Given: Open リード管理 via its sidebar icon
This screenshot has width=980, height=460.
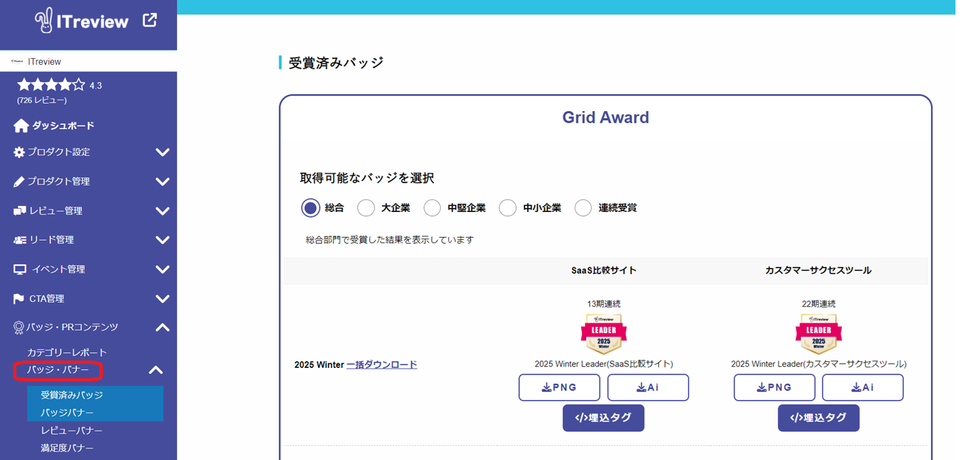Looking at the screenshot, I should (x=19, y=240).
